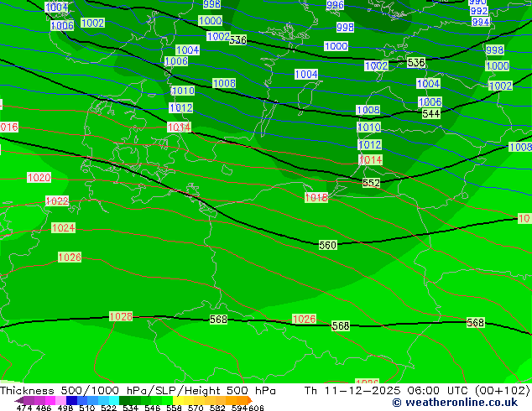
Task: Click the red 1028 pressure label
Action: (121, 316)
